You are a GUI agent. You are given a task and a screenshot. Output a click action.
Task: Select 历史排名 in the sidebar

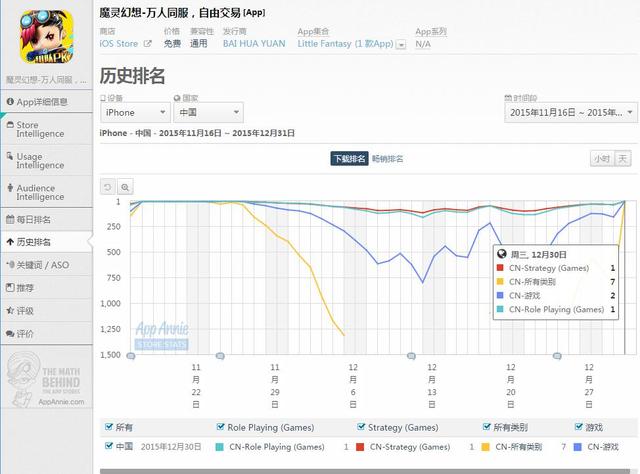pyautogui.click(x=47, y=242)
